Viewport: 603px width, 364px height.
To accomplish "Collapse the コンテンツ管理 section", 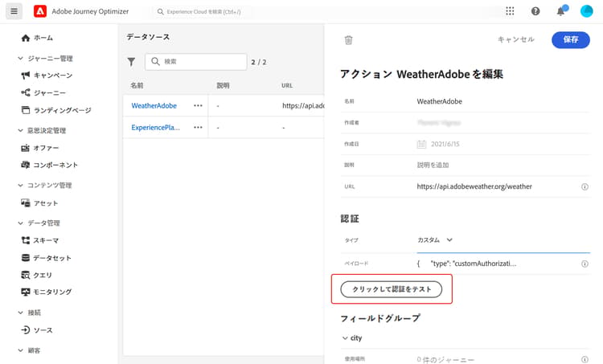I will (20, 186).
